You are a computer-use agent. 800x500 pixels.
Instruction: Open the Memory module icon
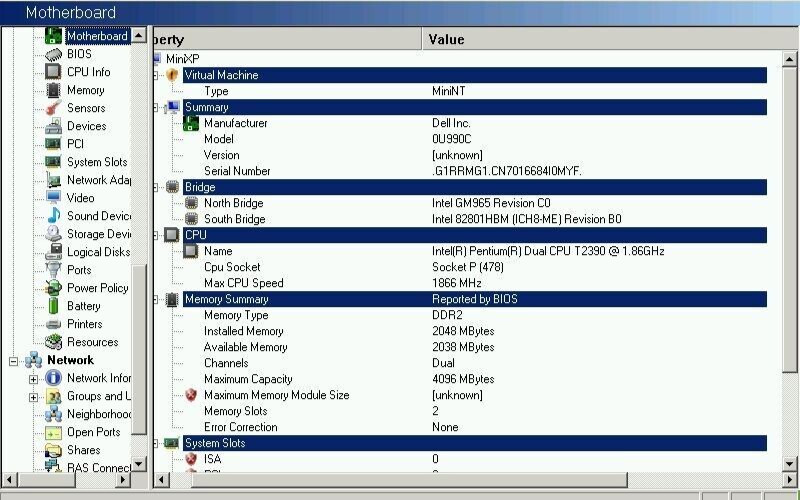point(53,90)
